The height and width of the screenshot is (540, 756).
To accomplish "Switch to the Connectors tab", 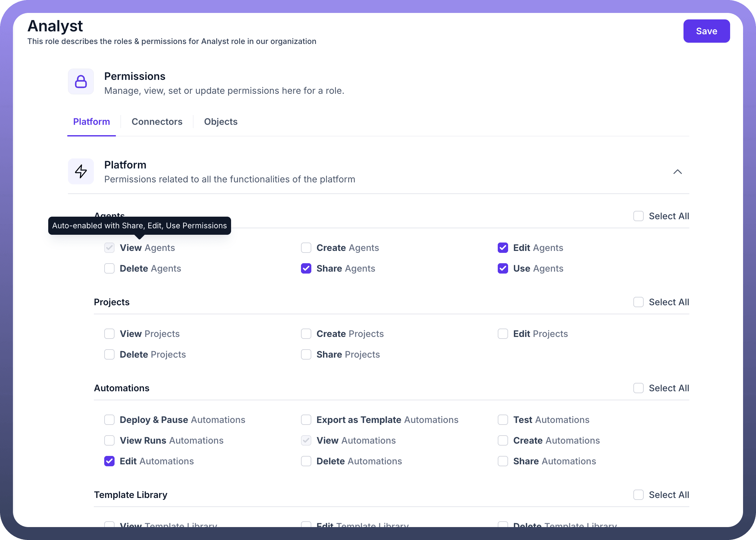I will [x=157, y=122].
